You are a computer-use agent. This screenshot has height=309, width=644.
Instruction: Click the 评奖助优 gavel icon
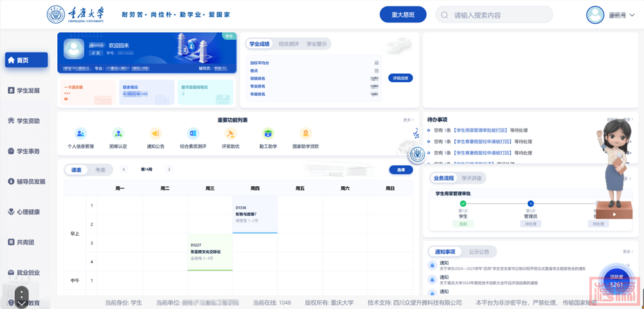point(230,134)
